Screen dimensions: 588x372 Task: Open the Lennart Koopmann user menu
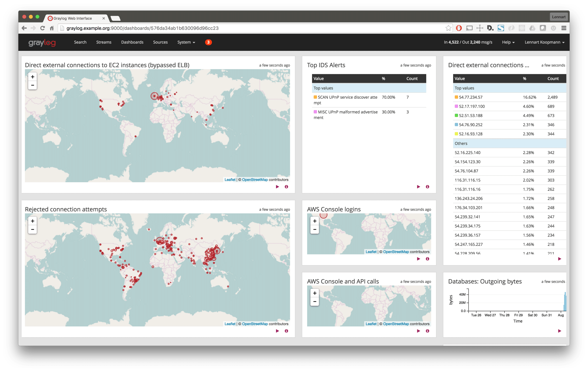544,42
